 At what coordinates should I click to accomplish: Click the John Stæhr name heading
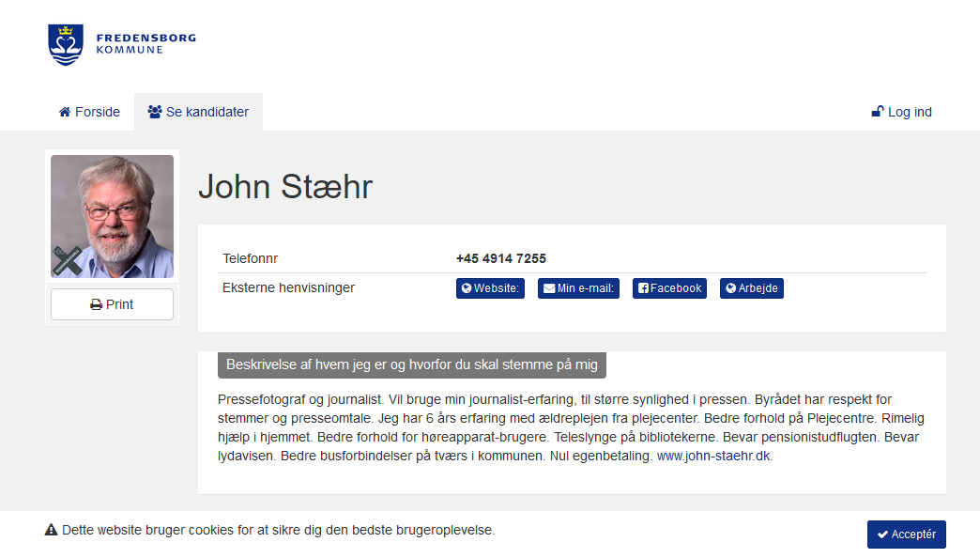pyautogui.click(x=285, y=187)
